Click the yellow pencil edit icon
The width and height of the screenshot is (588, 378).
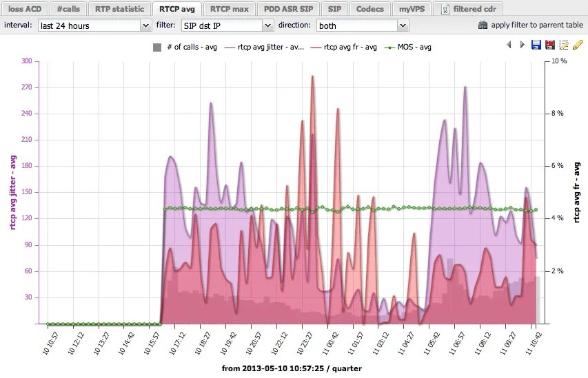578,45
